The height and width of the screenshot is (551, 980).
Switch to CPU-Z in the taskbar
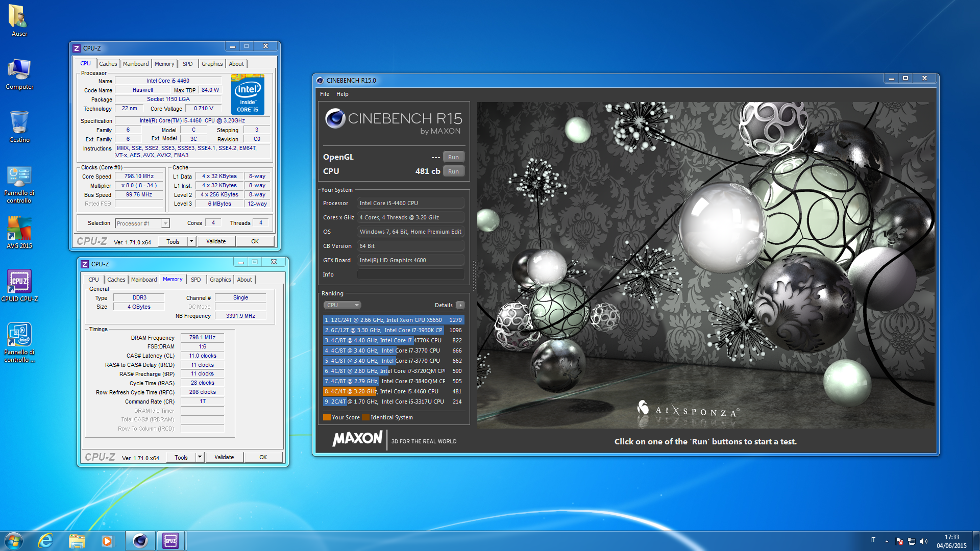[x=170, y=541]
